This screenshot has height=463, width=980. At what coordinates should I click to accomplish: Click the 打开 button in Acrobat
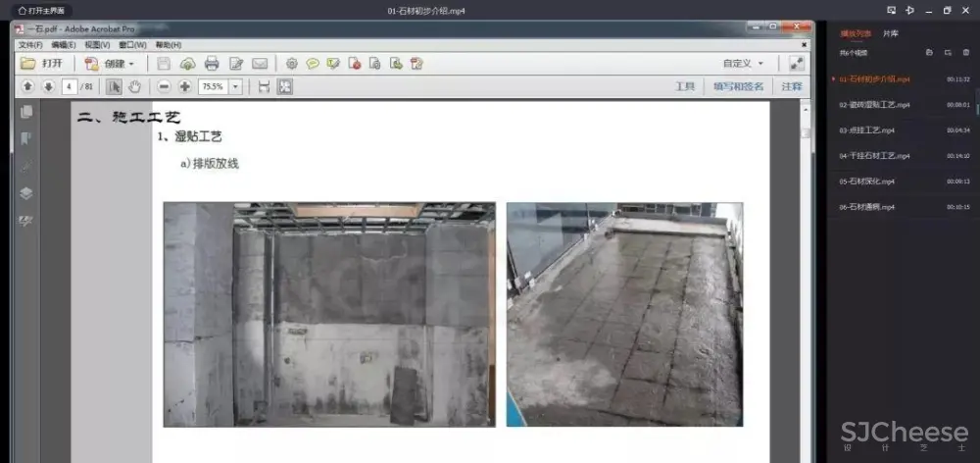click(x=43, y=64)
